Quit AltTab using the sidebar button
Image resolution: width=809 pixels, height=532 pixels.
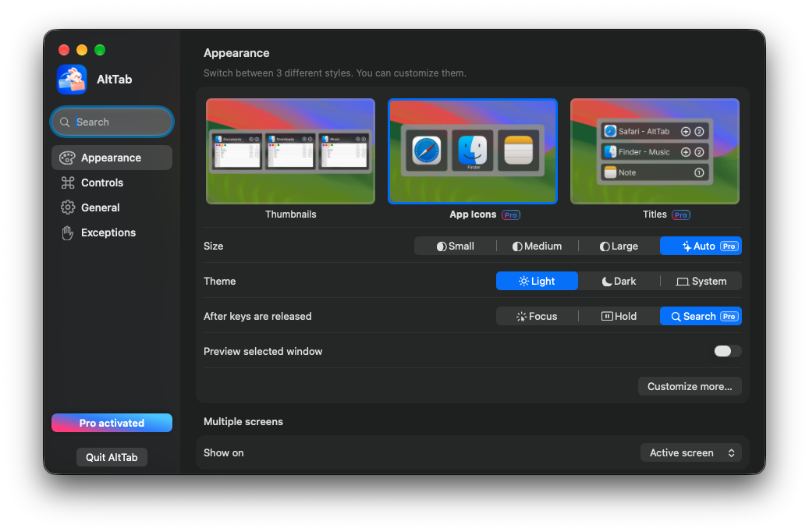tap(112, 457)
